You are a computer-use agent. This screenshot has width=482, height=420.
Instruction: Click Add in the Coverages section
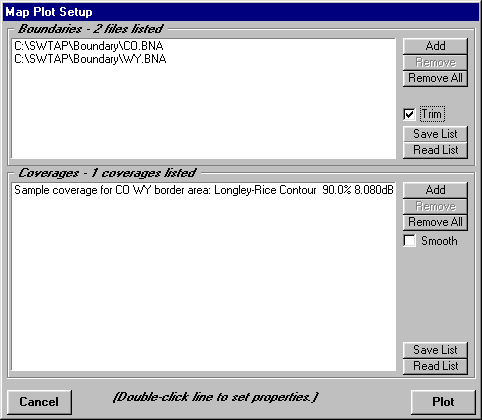(x=435, y=190)
